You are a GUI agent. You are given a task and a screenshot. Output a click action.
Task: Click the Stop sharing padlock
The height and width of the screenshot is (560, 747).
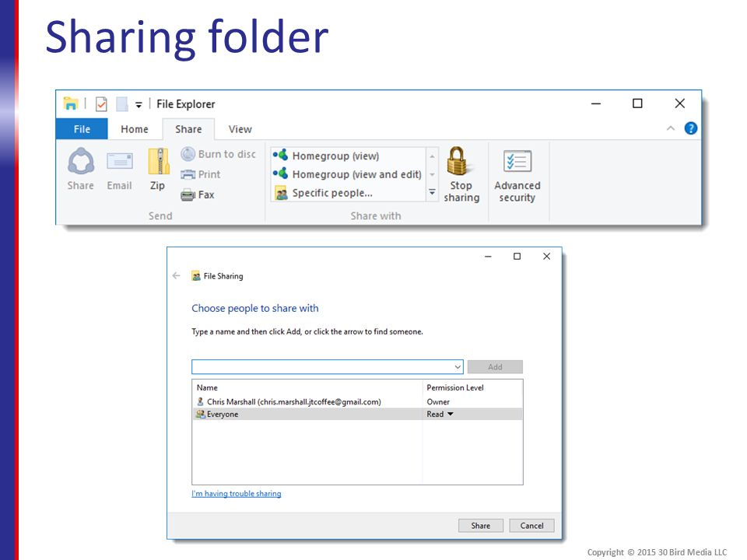click(x=461, y=174)
